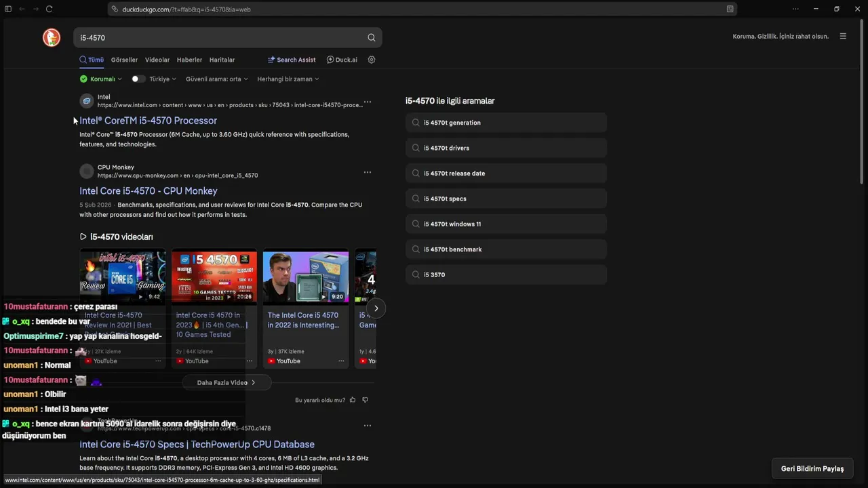Open options dots on the 64K izleme video

click(x=250, y=361)
